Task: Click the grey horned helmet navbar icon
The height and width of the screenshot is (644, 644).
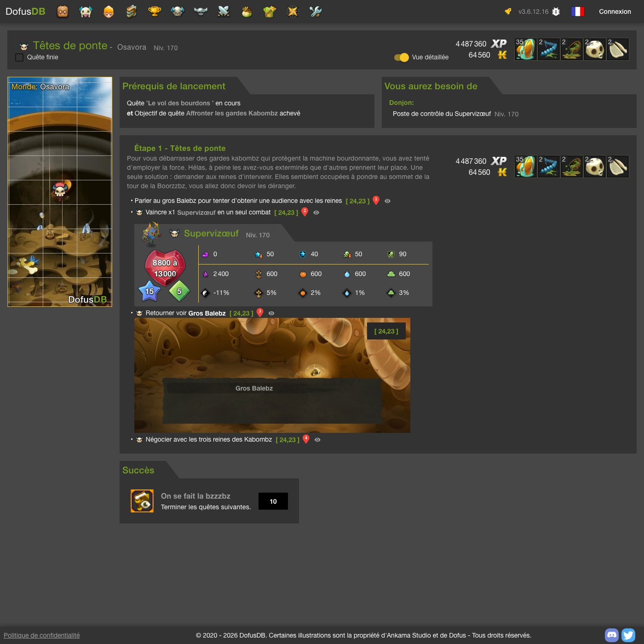Action: click(201, 11)
